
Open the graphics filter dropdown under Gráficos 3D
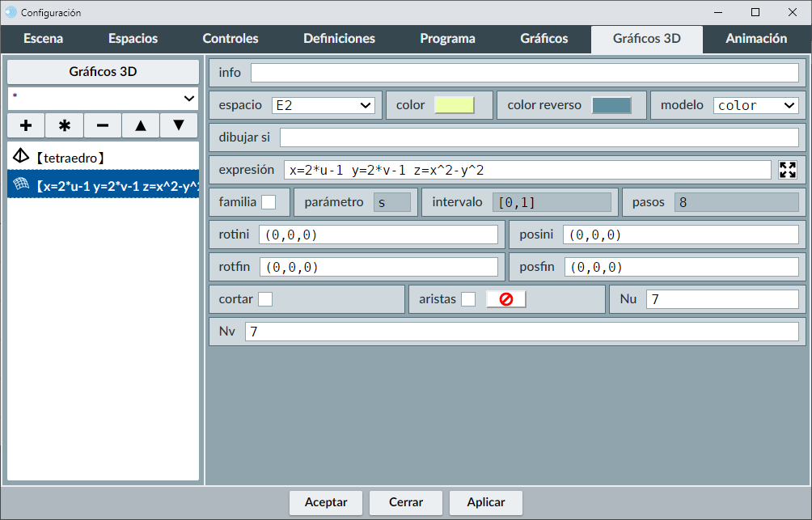pos(103,98)
